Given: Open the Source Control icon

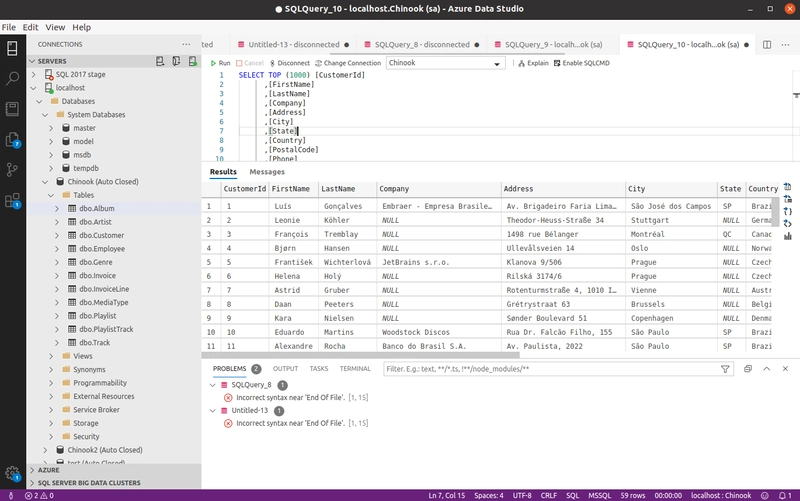Looking at the screenshot, I should pyautogui.click(x=12, y=169).
